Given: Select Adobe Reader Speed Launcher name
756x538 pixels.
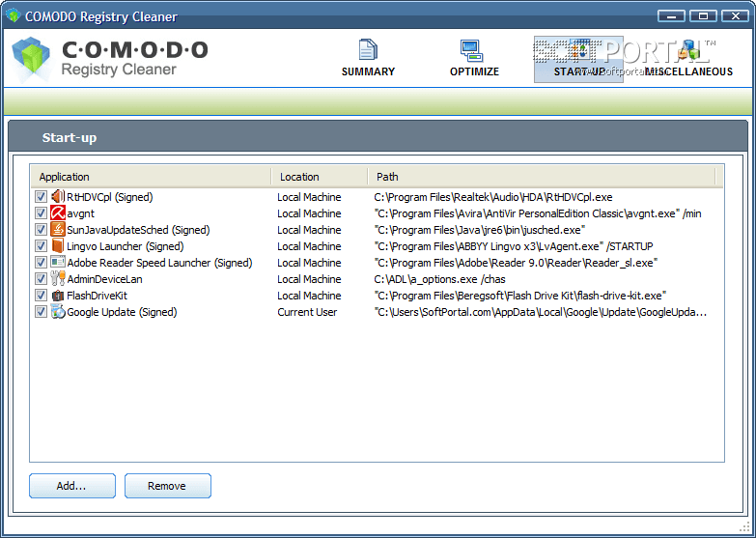Looking at the screenshot, I should coord(159,263).
